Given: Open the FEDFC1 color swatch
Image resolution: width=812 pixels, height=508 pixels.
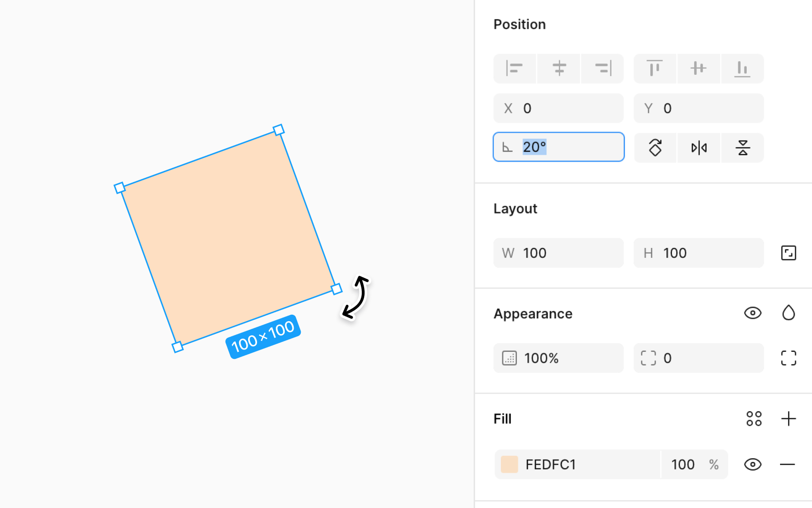Looking at the screenshot, I should click(x=510, y=464).
